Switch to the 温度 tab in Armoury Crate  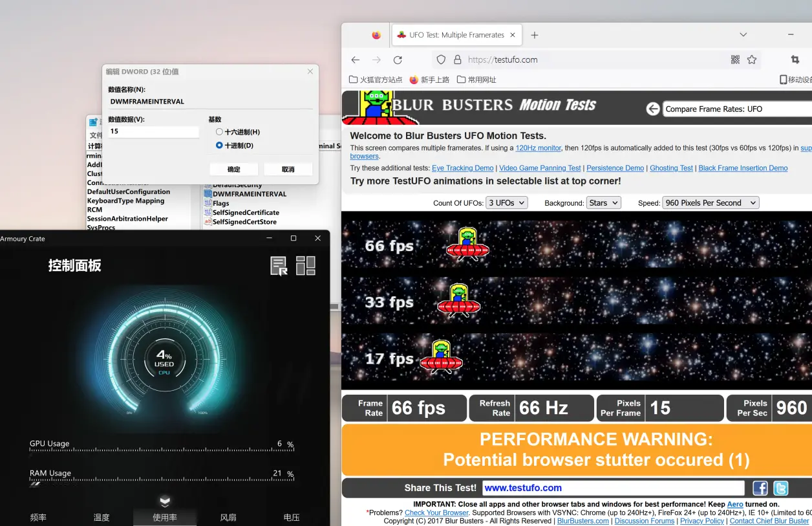coord(101,517)
